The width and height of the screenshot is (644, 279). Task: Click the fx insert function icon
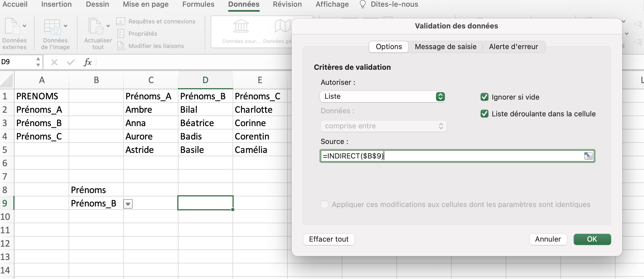click(88, 62)
